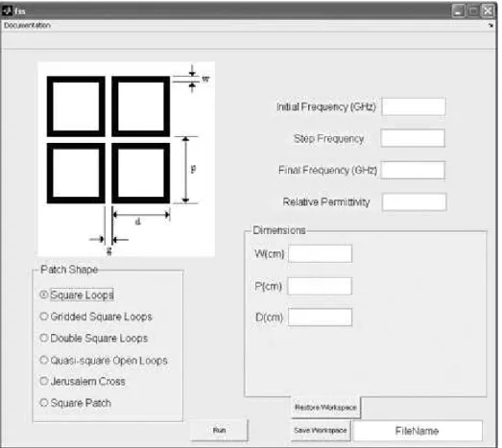Run the simulation with the Run button
The width and height of the screenshot is (502, 448).
coord(219,431)
